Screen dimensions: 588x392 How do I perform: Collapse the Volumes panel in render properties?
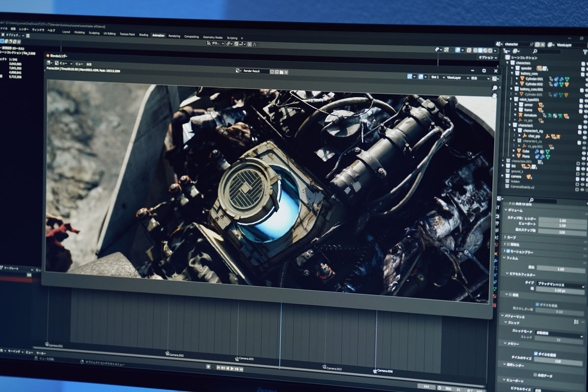[x=505, y=210]
